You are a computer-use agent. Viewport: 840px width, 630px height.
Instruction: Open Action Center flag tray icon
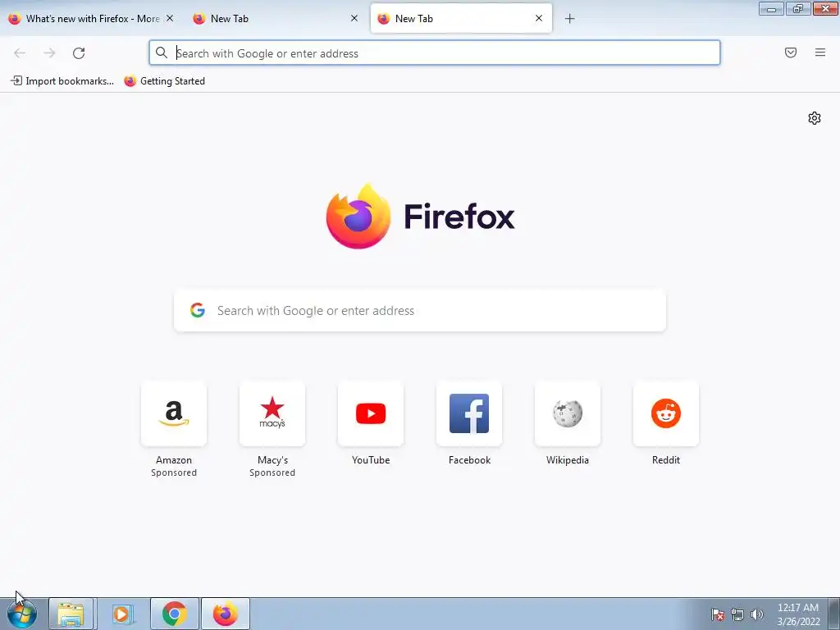[x=717, y=614]
